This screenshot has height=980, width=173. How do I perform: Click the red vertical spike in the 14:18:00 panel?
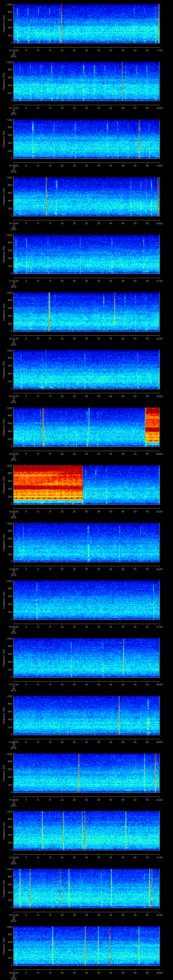point(140,139)
